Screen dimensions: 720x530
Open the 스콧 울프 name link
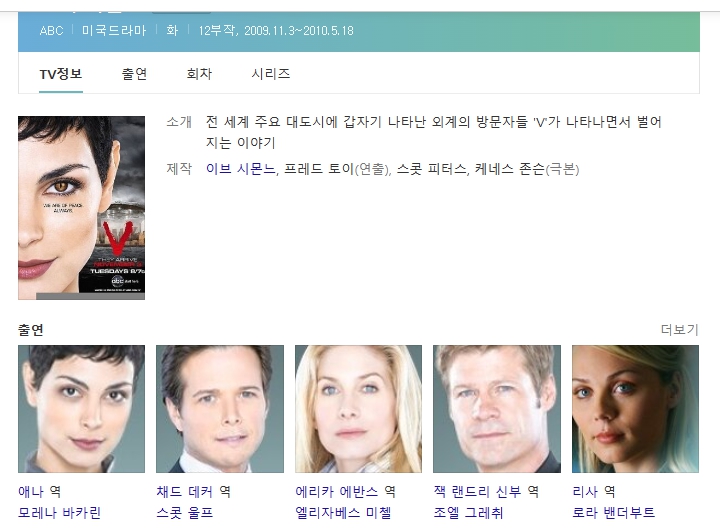point(184,513)
